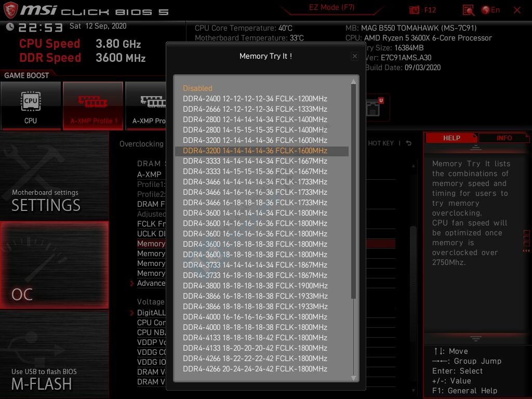Select DDR4-4000 18-18-18-18-38 FCLK-1800MHz
The width and height of the screenshot is (532, 399).
coord(262,328)
